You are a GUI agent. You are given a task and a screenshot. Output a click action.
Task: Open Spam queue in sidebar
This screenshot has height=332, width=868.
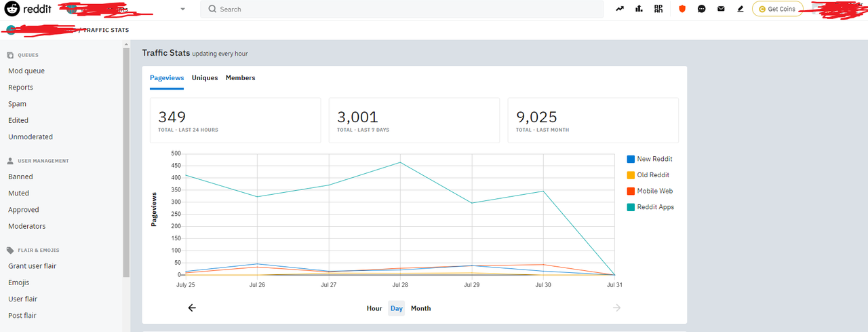18,104
